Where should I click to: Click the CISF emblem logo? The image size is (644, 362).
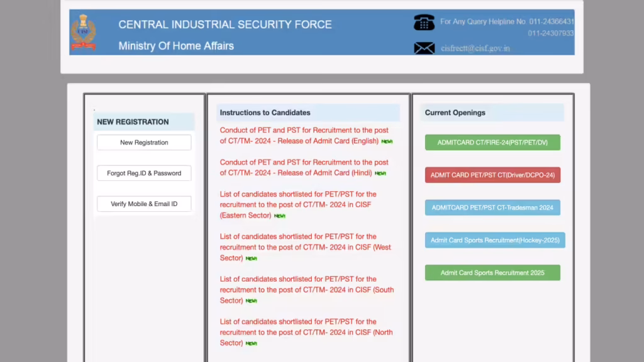click(x=84, y=33)
